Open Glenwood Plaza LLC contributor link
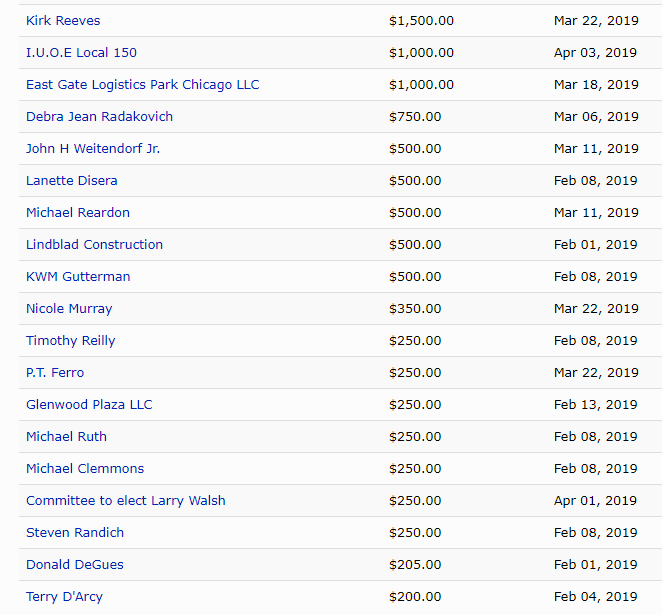Viewport: 662px width, 615px height. (89, 405)
